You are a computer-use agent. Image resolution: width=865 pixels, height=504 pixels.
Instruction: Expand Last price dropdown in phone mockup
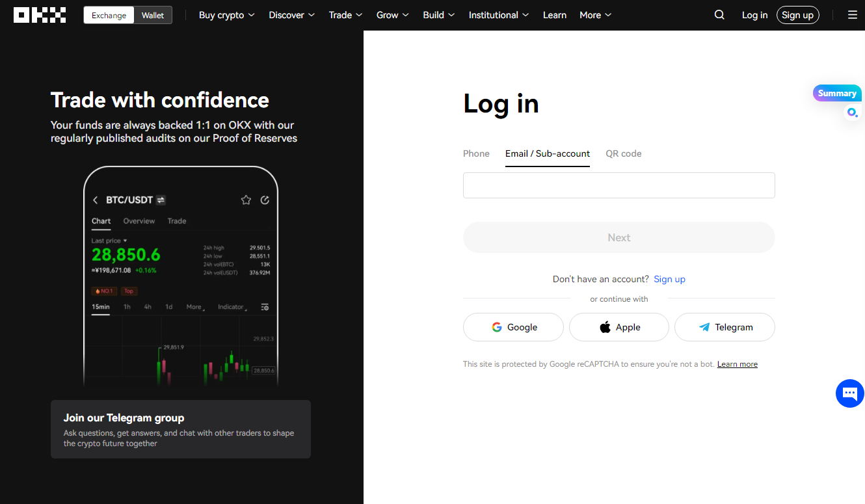tap(109, 241)
